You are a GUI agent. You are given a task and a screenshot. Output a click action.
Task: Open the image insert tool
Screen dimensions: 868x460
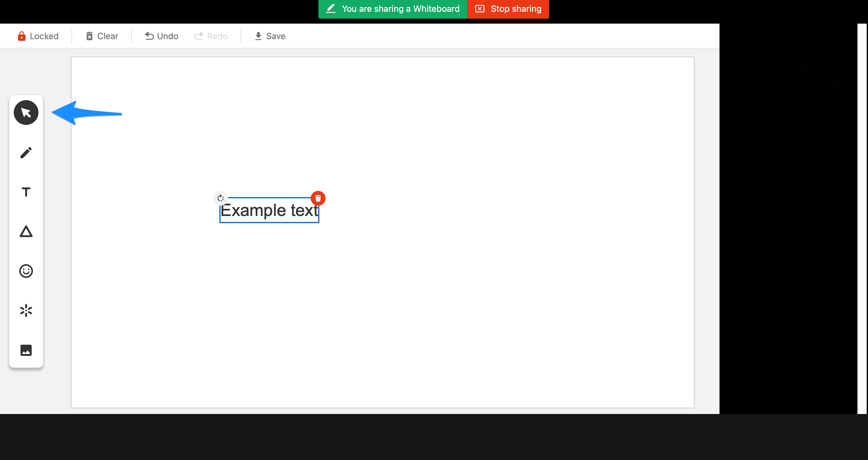coord(26,350)
